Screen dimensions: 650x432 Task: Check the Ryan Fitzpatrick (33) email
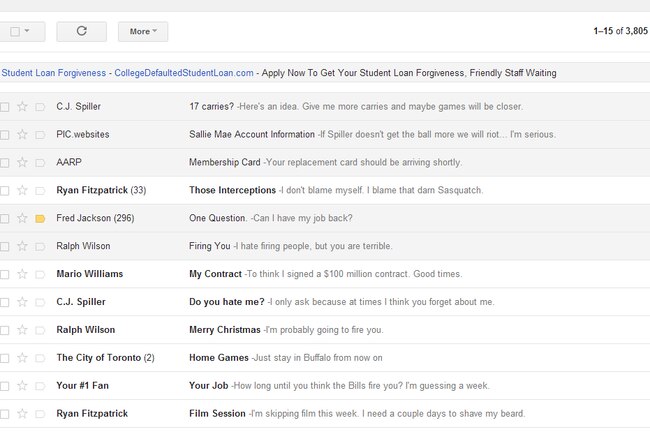coord(5,191)
